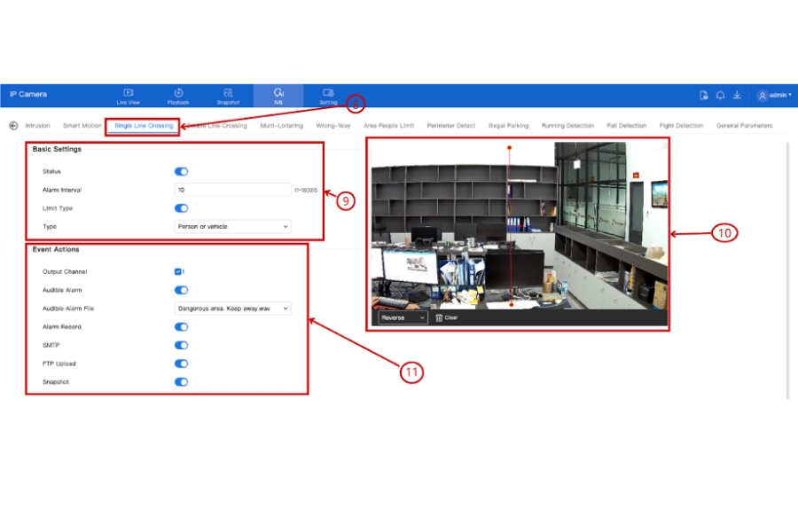Toggle the SMTP switch

181,345
